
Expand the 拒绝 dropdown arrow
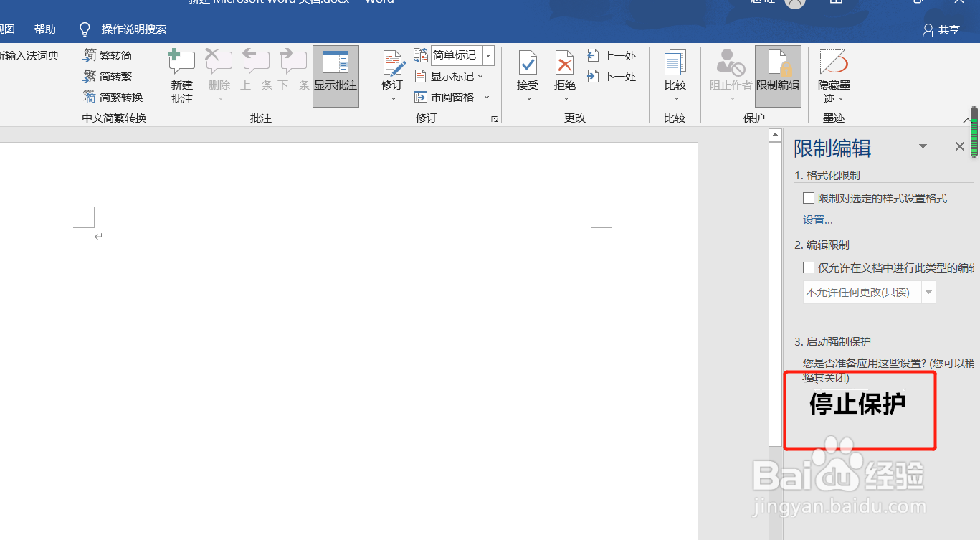[x=566, y=99]
